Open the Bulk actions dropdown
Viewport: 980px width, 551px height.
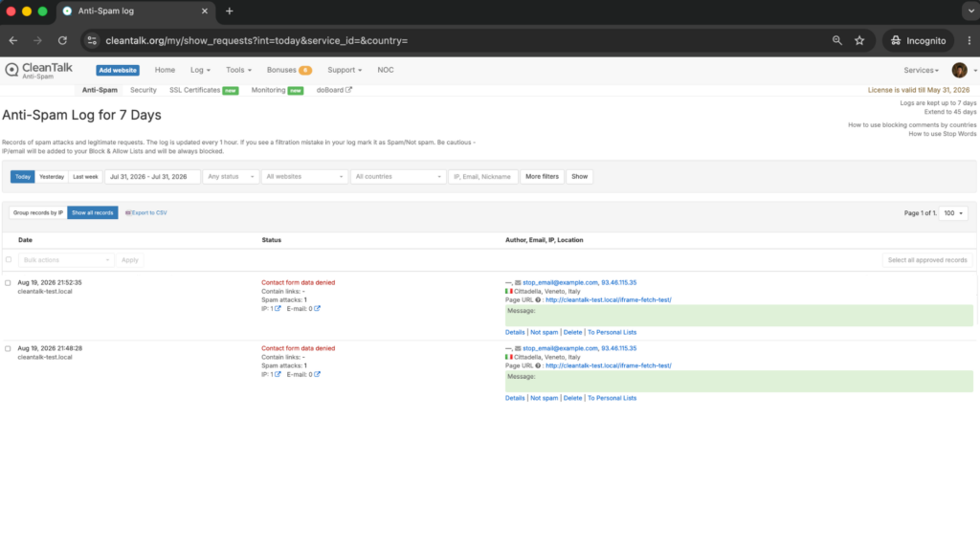(x=66, y=260)
